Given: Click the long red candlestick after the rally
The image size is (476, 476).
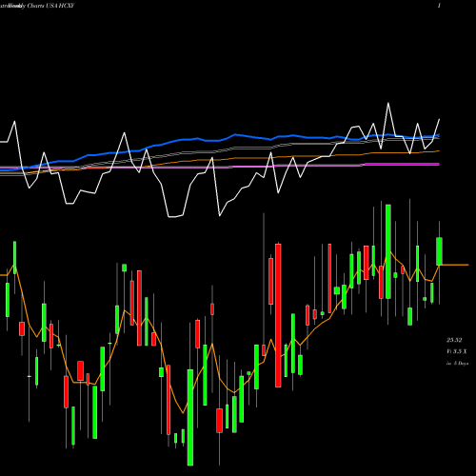Looking at the screenshot, I should 278,315.
